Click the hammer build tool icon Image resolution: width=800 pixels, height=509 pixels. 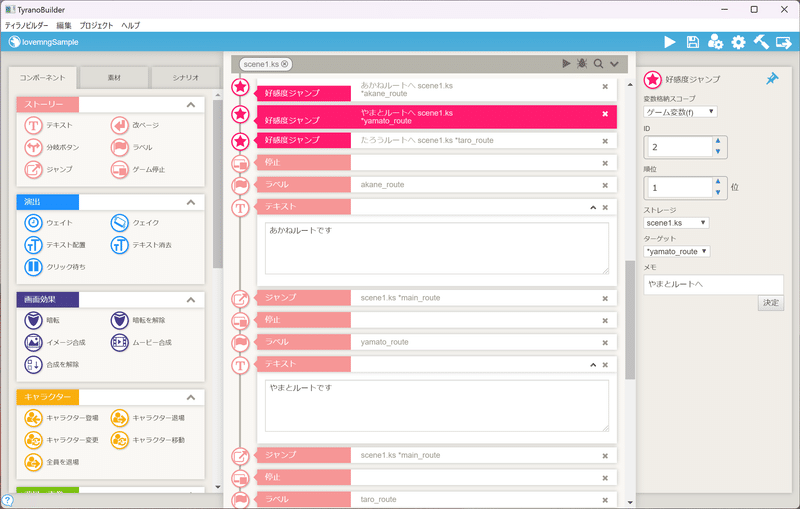pos(761,42)
